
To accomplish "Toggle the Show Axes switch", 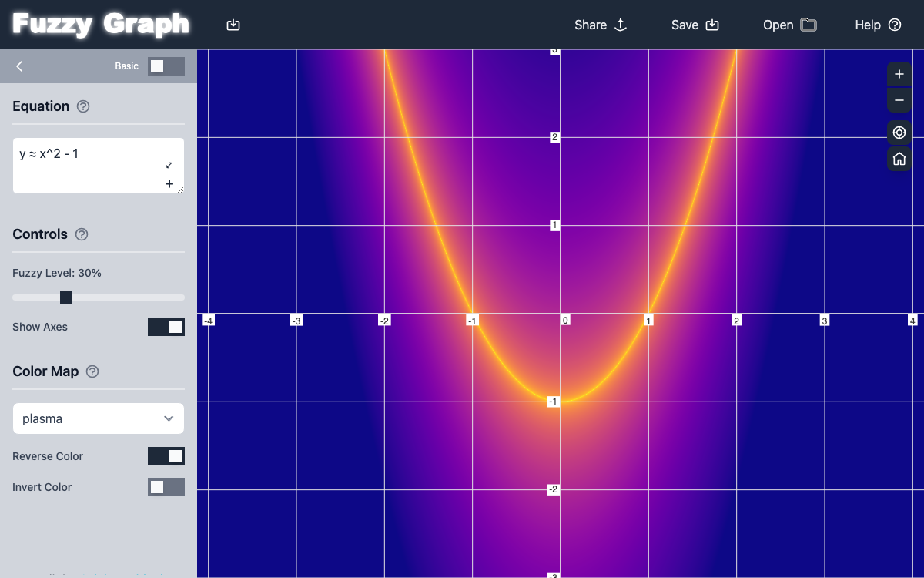I will (x=166, y=327).
